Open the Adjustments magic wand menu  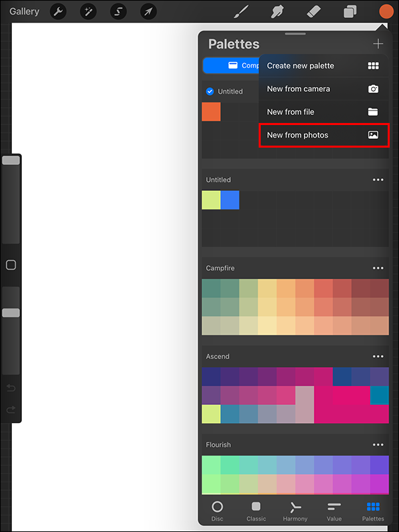pos(88,12)
